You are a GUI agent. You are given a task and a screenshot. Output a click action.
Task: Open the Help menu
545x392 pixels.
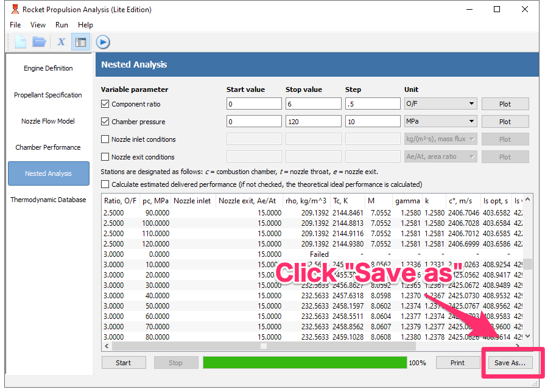tap(85, 25)
